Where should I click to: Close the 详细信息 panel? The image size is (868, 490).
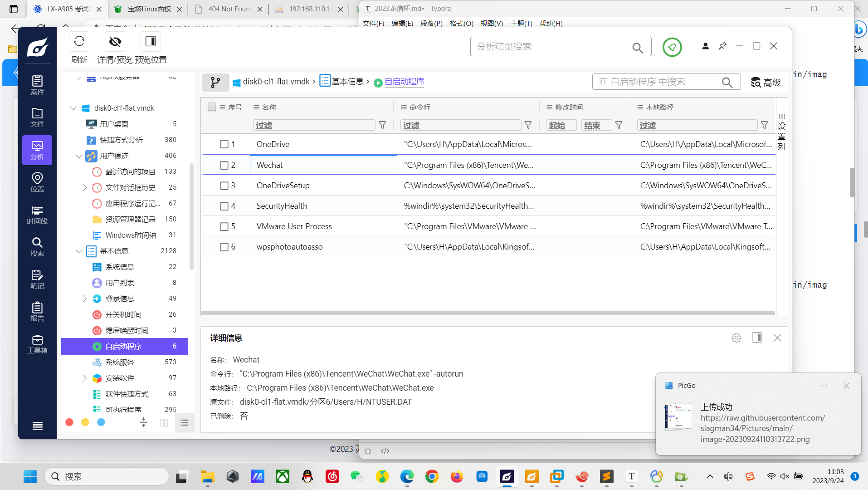click(x=777, y=338)
